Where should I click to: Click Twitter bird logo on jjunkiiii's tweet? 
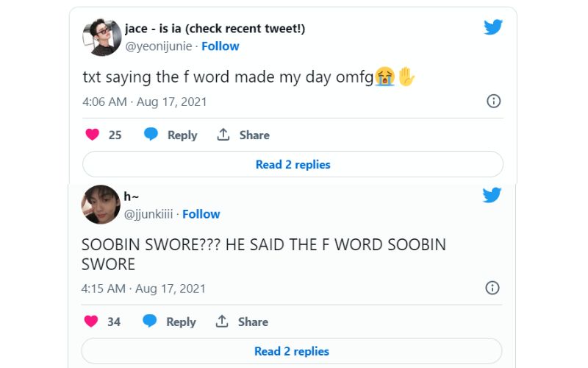click(492, 195)
